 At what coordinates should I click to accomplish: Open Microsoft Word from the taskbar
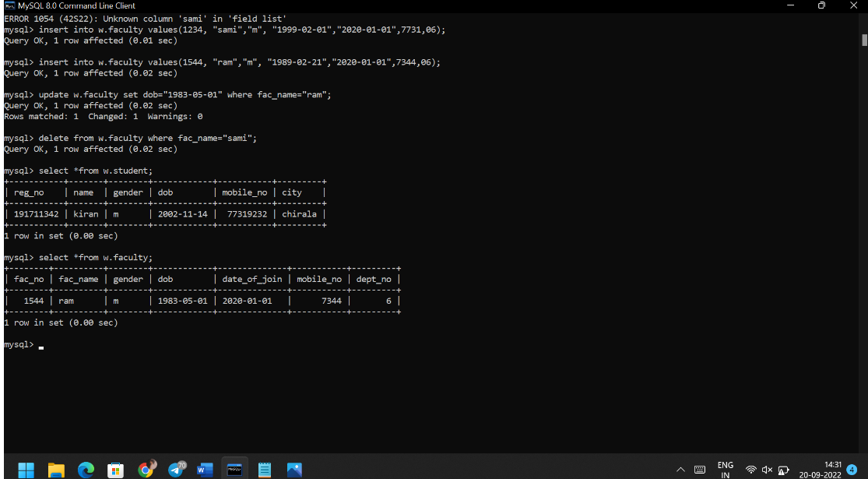coord(205,469)
